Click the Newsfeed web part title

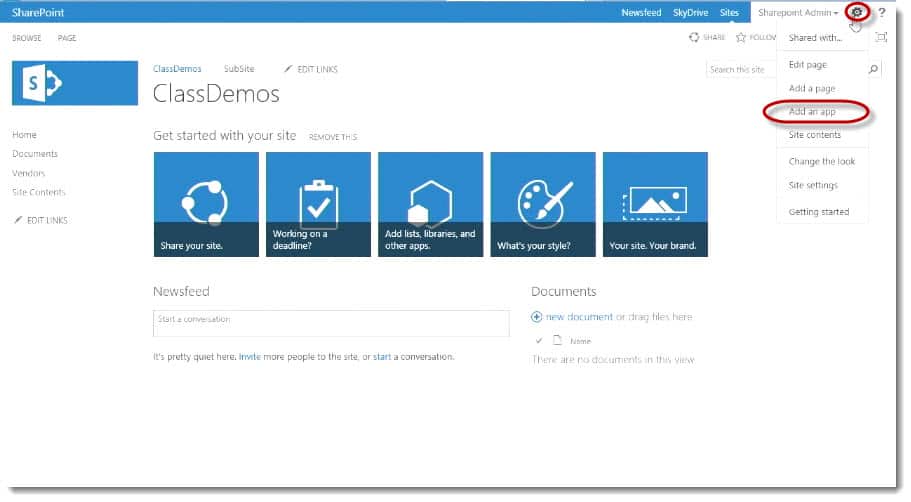(x=181, y=291)
